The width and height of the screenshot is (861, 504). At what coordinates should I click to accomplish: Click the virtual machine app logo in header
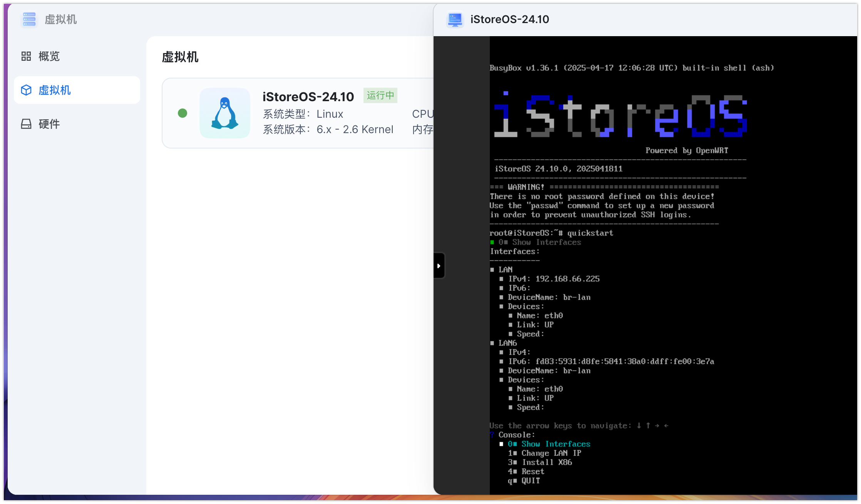(29, 19)
